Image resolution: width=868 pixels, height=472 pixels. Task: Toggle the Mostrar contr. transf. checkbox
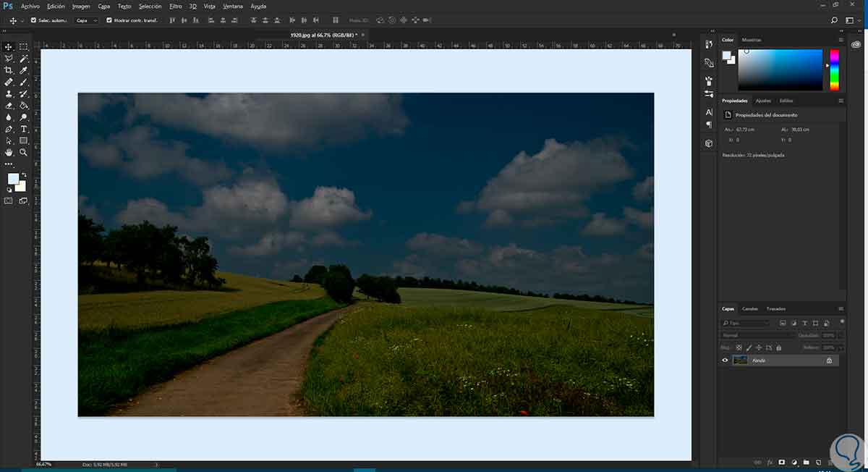[x=109, y=20]
